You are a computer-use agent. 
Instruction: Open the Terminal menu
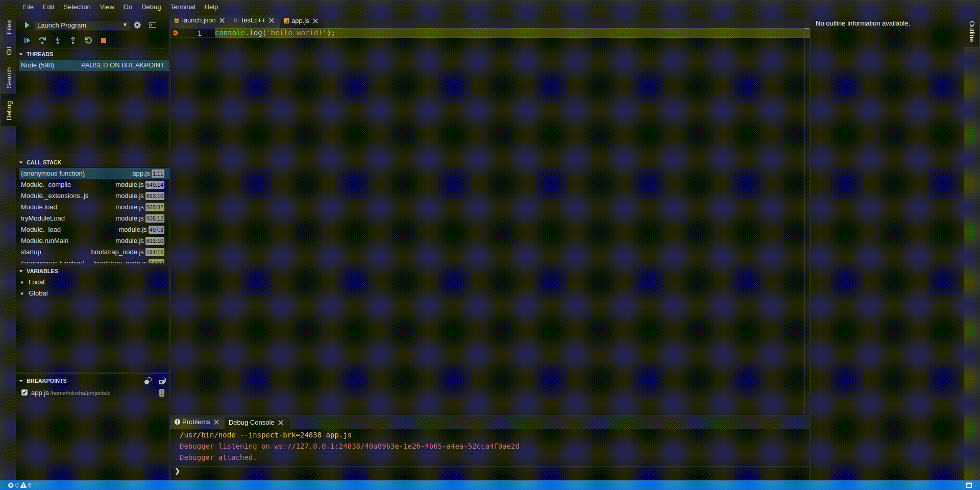(x=183, y=7)
